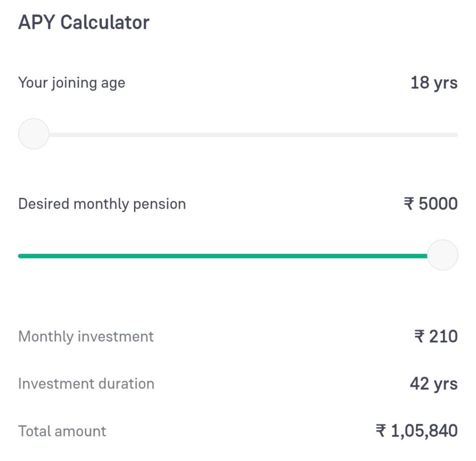Set the monthly pension slider to its midpoint
476x461 pixels.
tap(238, 256)
